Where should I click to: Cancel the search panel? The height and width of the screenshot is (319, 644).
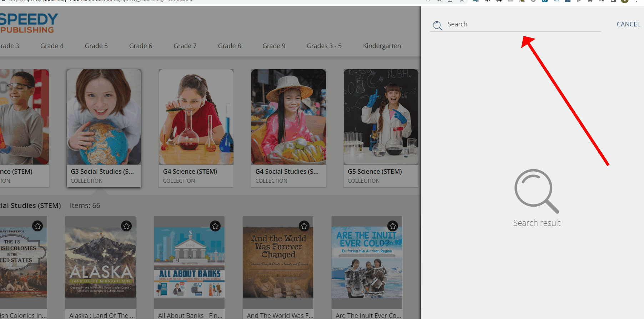[x=628, y=24]
